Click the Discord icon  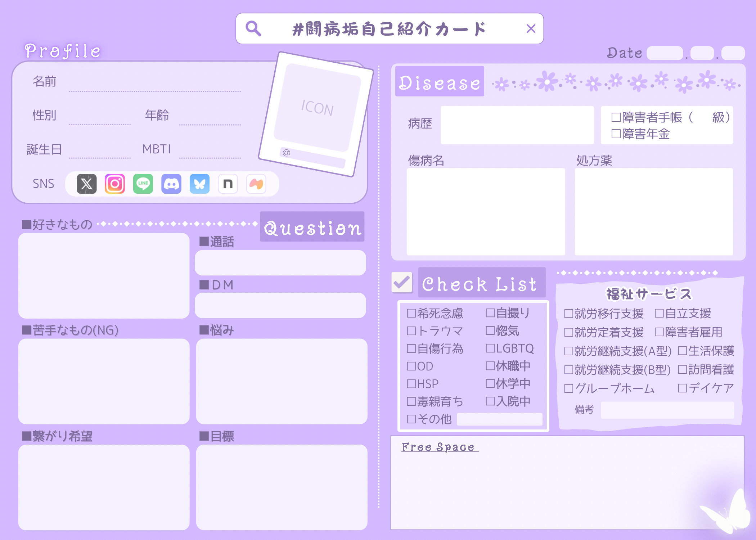171,184
